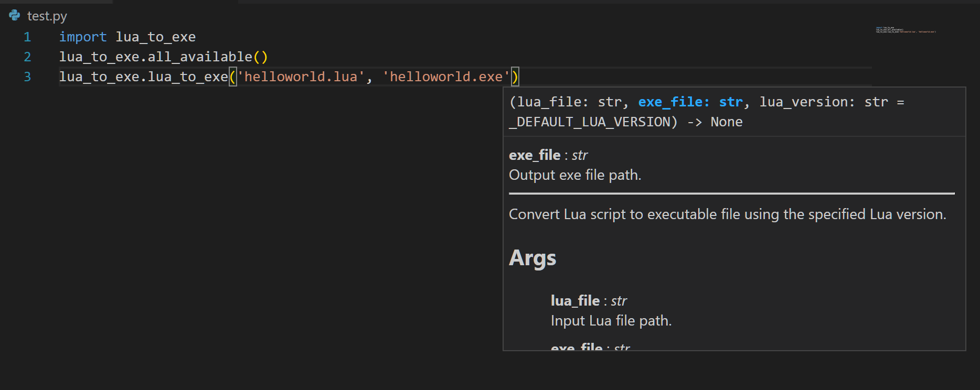Screen dimensions: 980x390
Task: Click the 'helloworld.exe' string argument
Action: pos(446,77)
